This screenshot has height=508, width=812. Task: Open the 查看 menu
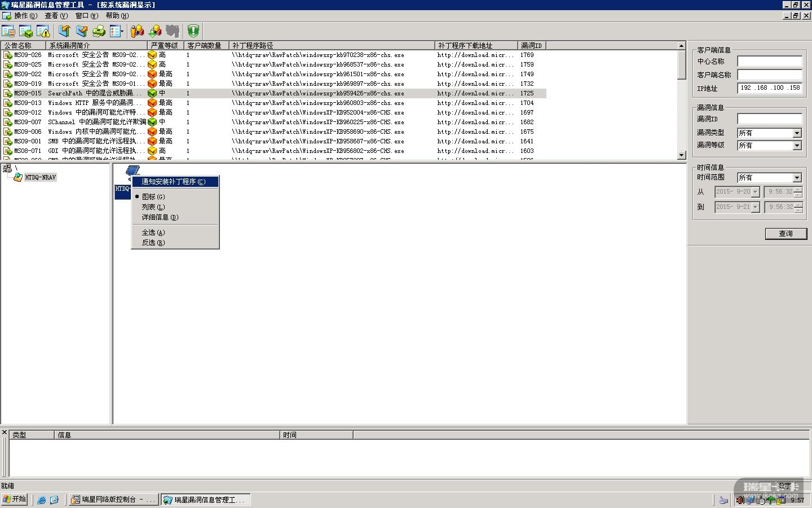(x=56, y=16)
